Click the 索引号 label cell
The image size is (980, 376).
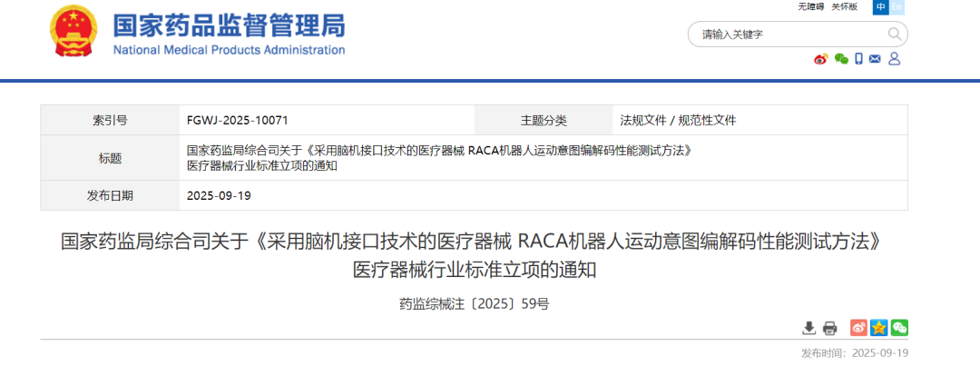pos(110,120)
